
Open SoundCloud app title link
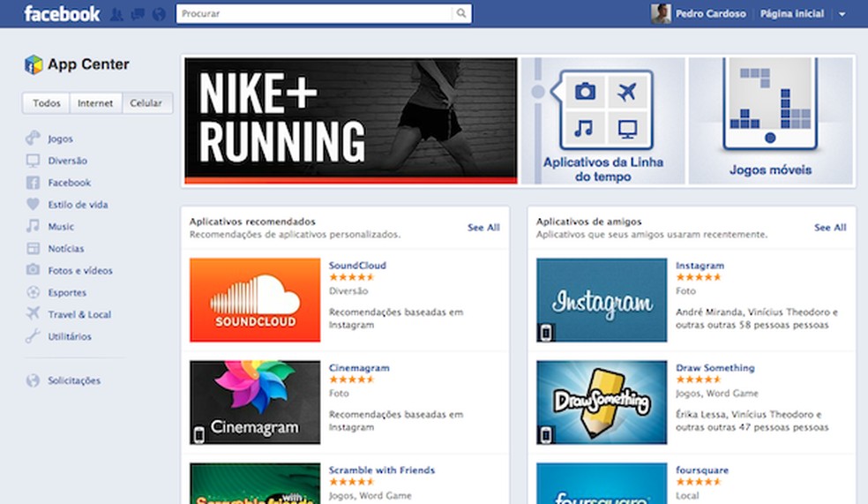click(357, 266)
